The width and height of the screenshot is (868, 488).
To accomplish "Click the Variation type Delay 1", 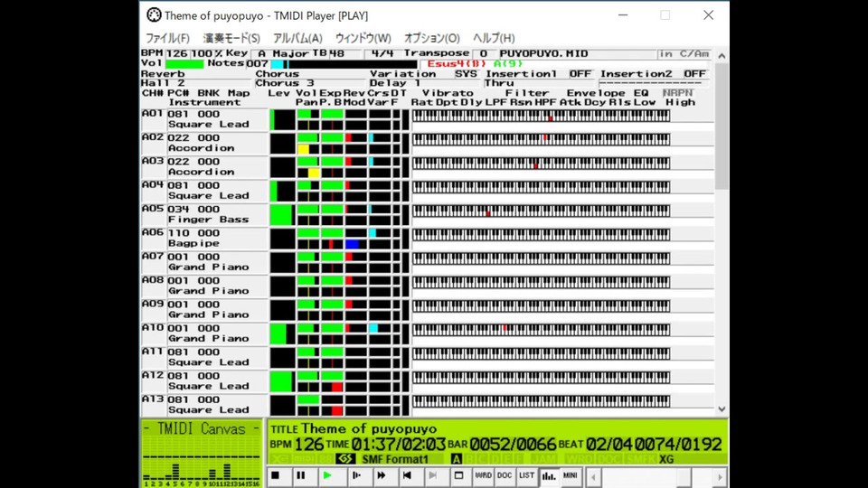I will point(395,83).
